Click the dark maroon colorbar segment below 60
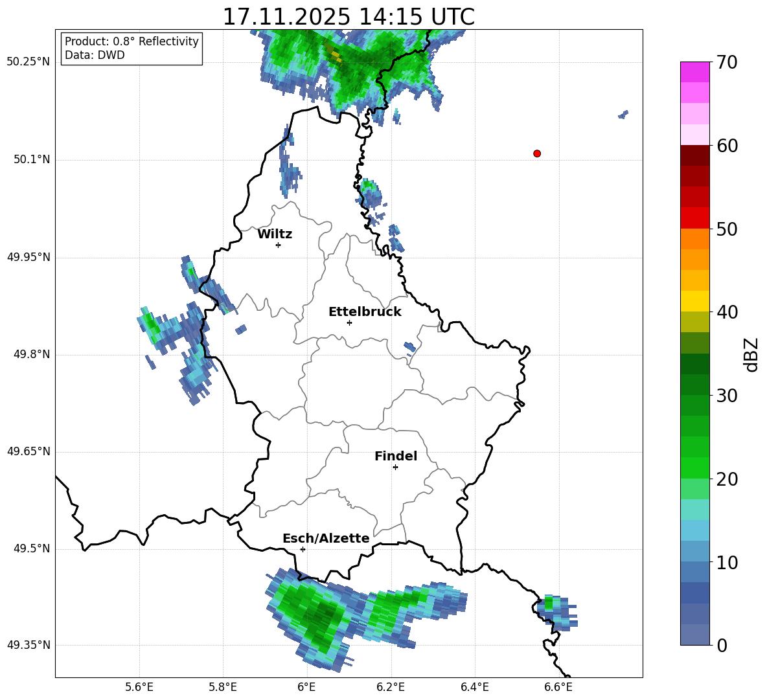 coord(695,155)
